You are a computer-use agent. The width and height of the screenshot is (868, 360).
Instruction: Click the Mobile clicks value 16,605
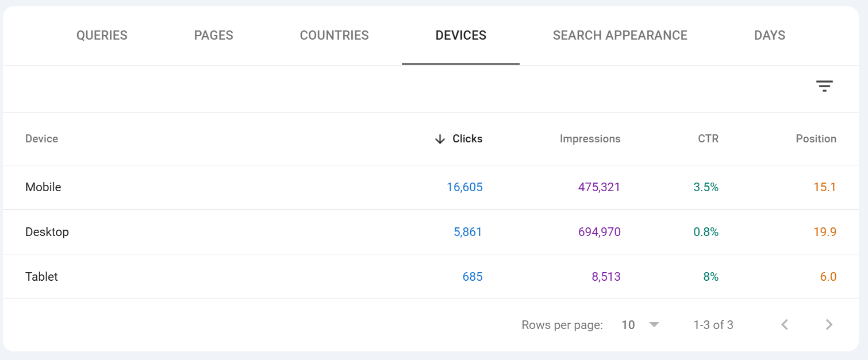pos(464,187)
